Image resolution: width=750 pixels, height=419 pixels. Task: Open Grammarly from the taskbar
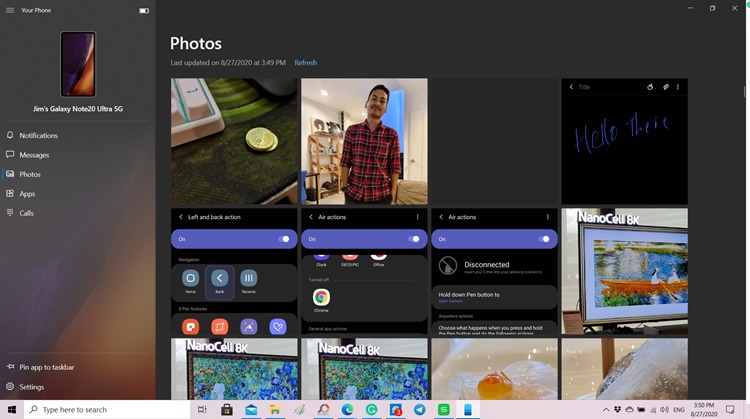pos(372,409)
